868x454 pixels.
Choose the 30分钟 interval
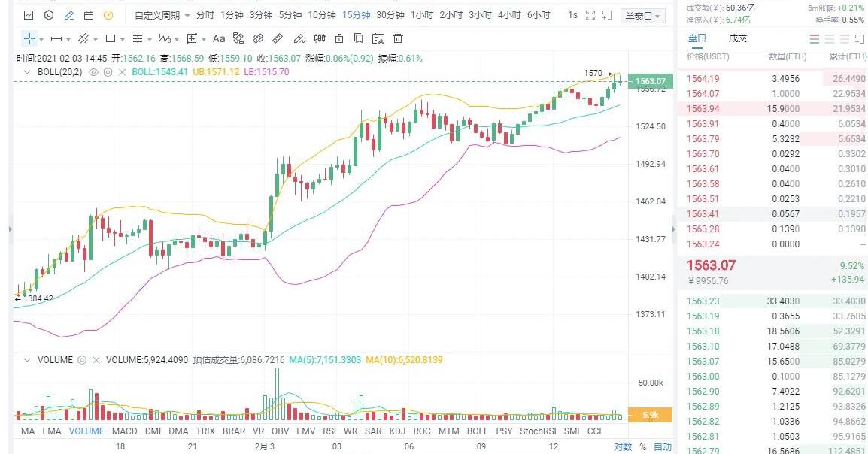[390, 15]
